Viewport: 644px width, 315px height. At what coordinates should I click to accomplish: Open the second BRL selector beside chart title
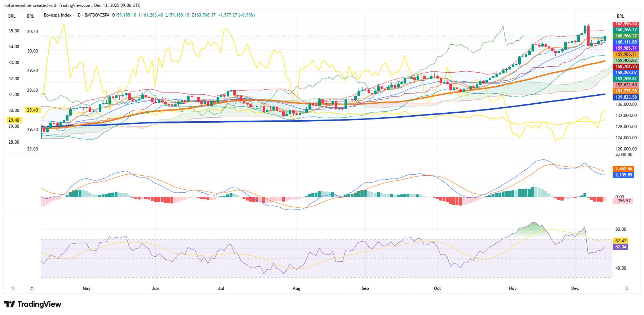(x=31, y=16)
